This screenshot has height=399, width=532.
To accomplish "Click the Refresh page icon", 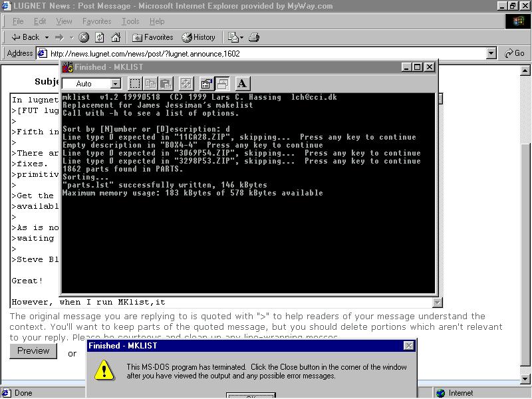I will click(x=99, y=37).
